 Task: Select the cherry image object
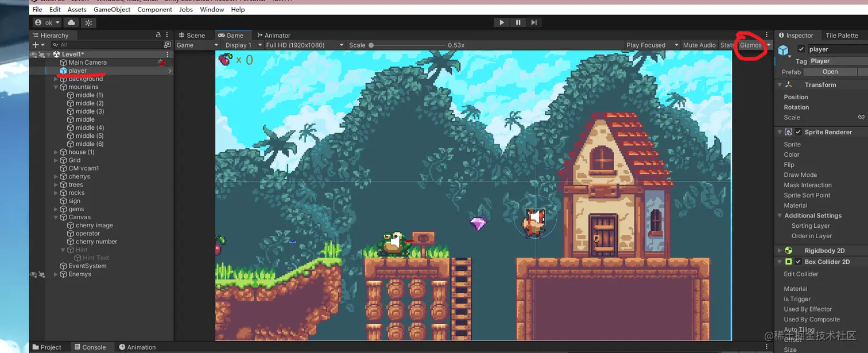coord(94,226)
